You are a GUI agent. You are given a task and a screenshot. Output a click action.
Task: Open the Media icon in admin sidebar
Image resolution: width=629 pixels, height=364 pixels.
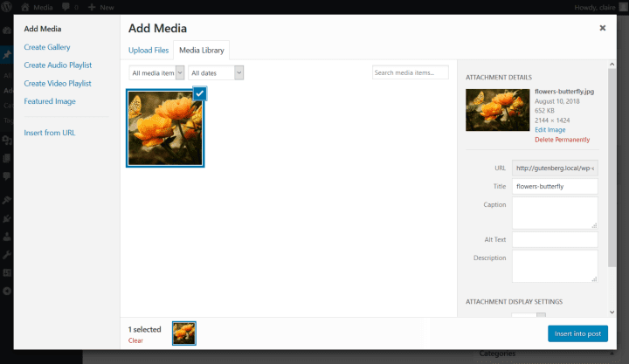click(7, 141)
